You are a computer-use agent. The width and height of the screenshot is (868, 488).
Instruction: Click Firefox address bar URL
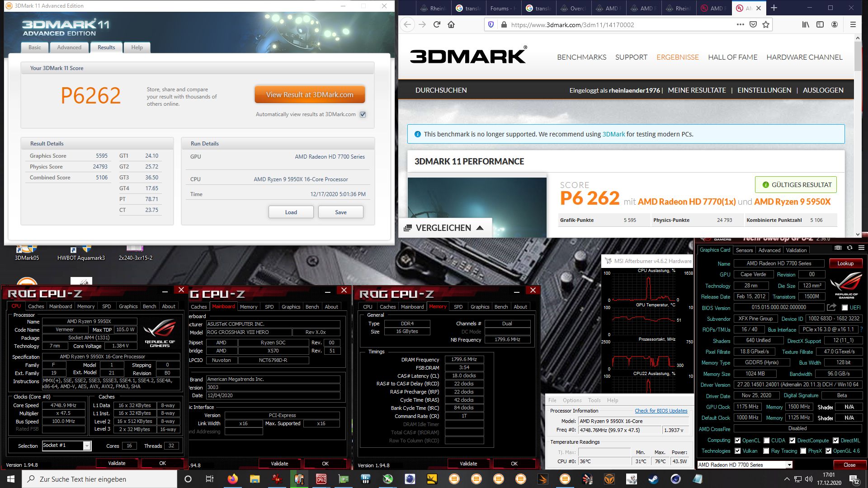click(x=572, y=25)
